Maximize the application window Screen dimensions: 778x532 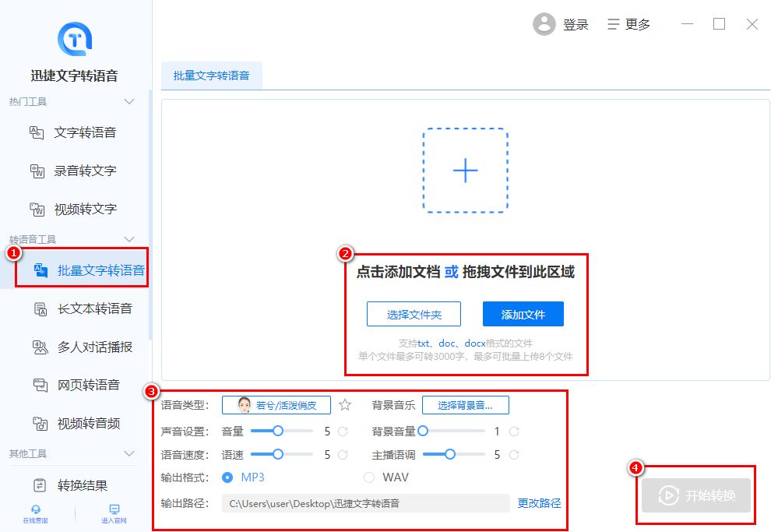(x=720, y=24)
